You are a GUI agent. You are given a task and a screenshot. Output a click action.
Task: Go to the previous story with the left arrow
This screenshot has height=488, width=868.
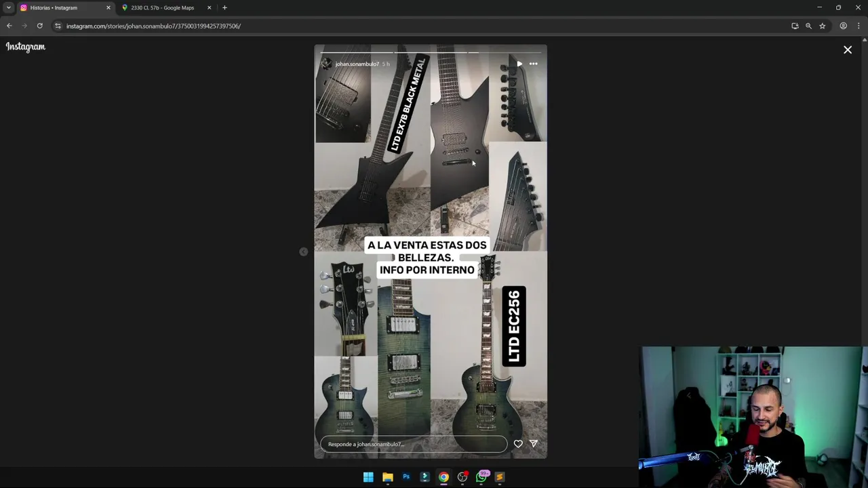coord(304,251)
